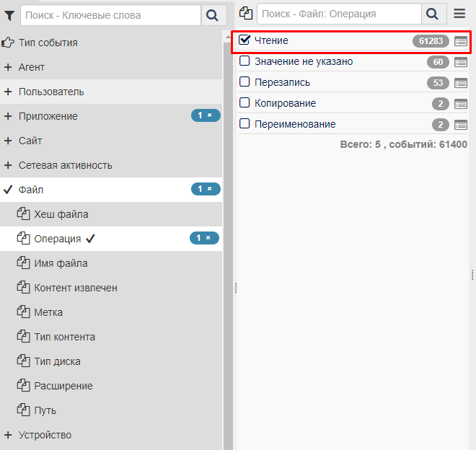This screenshot has width=476, height=450.
Task: Remove the filter badge on Приложение
Action: pyautogui.click(x=210, y=115)
